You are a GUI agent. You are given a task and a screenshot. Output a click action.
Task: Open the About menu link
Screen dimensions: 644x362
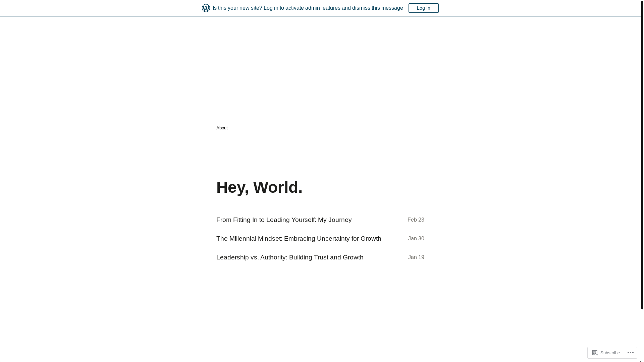tap(222, 128)
